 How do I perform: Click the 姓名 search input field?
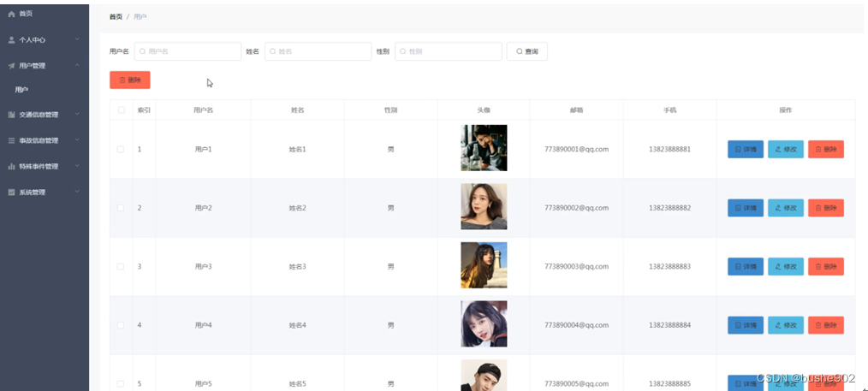(318, 51)
